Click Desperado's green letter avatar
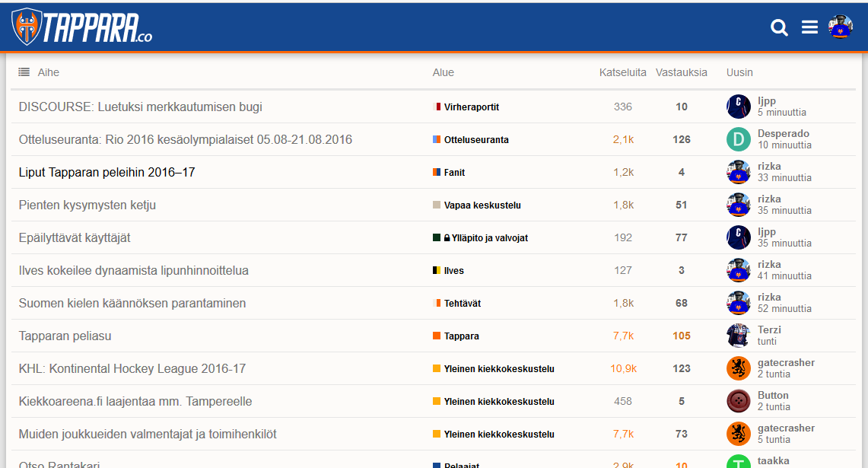The image size is (868, 468). 739,139
